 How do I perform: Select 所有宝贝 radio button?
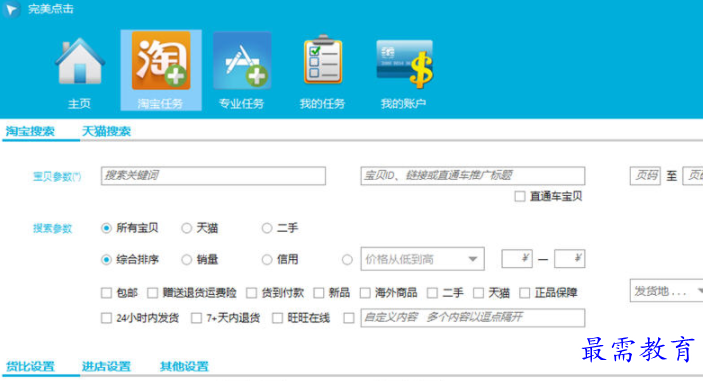click(106, 228)
